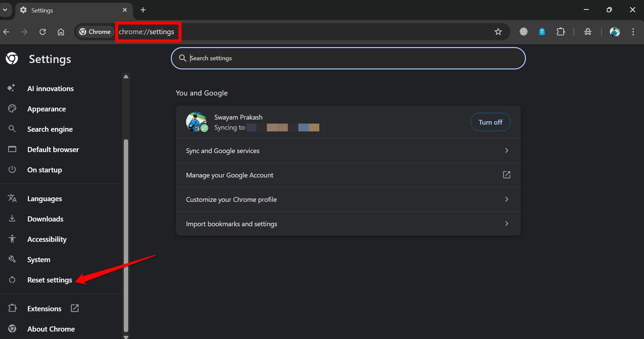The height and width of the screenshot is (339, 644).
Task: Select the Settings browser tab
Action: point(74,10)
